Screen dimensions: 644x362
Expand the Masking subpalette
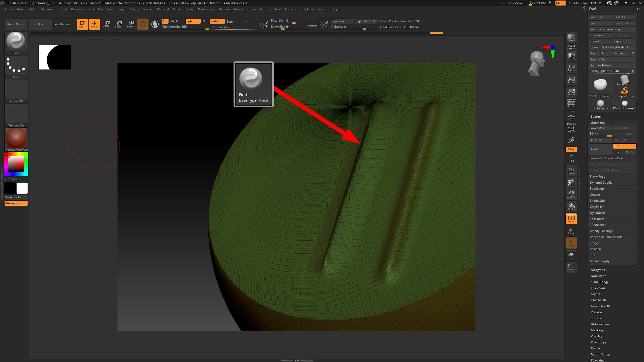click(x=597, y=330)
